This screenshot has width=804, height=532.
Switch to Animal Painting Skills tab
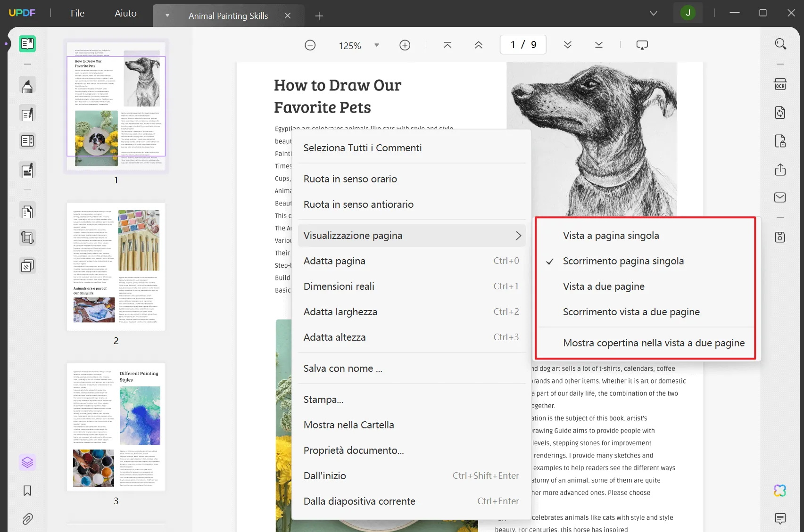pos(228,16)
